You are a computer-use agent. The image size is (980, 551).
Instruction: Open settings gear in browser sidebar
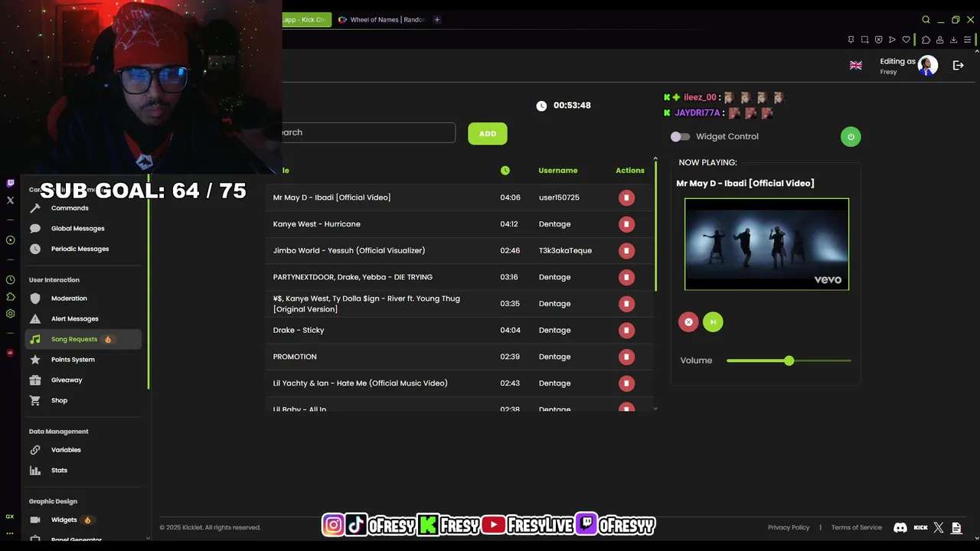pyautogui.click(x=10, y=314)
